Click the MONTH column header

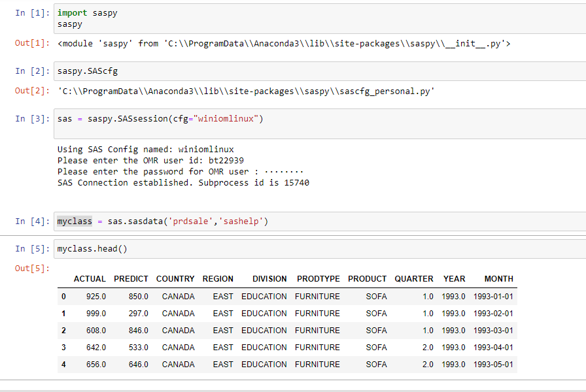(x=498, y=279)
